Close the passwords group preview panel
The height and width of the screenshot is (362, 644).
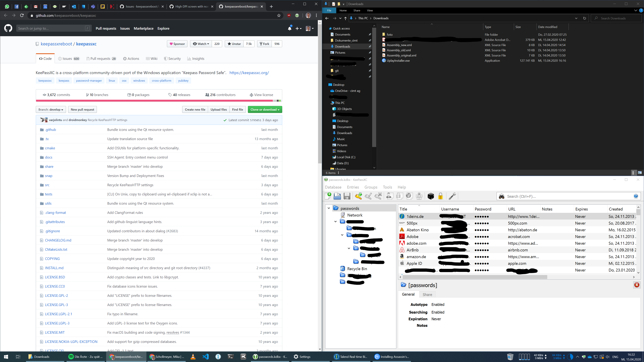click(637, 285)
